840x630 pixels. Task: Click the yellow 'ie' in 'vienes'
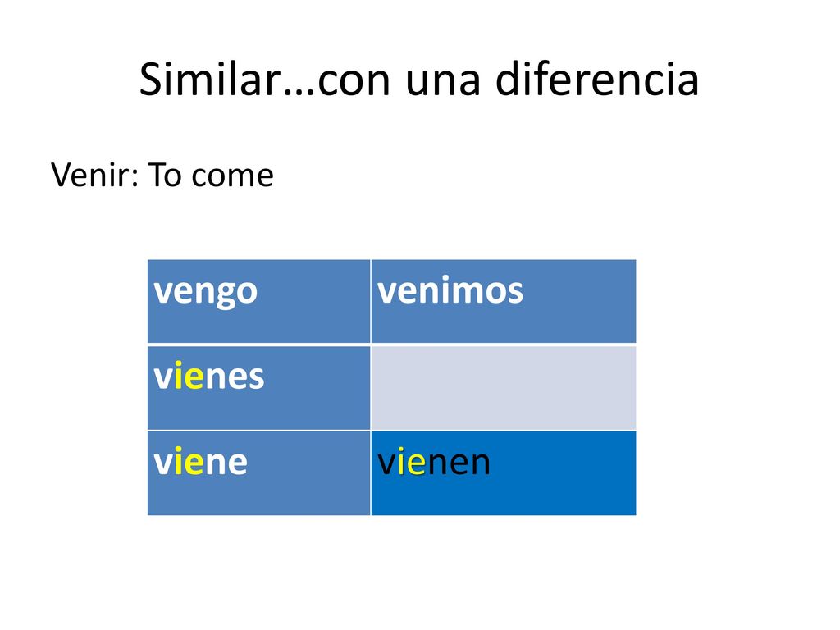[189, 377]
